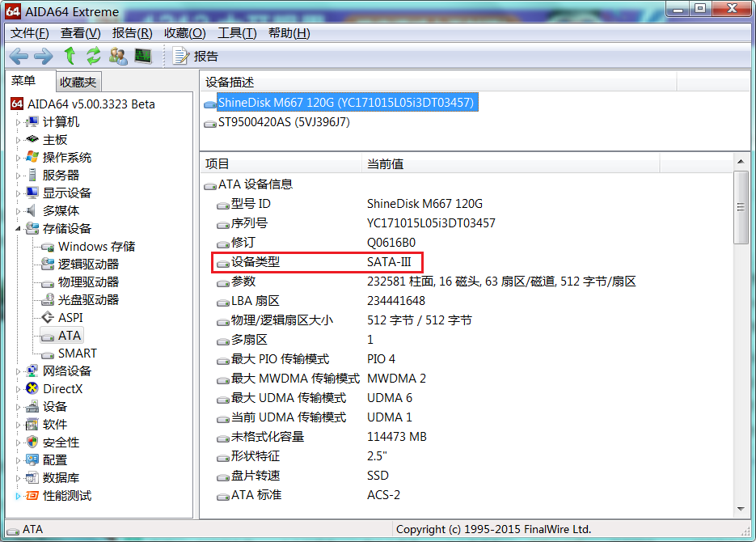Click the details list scroll down arrow
The image size is (756, 542).
[741, 507]
